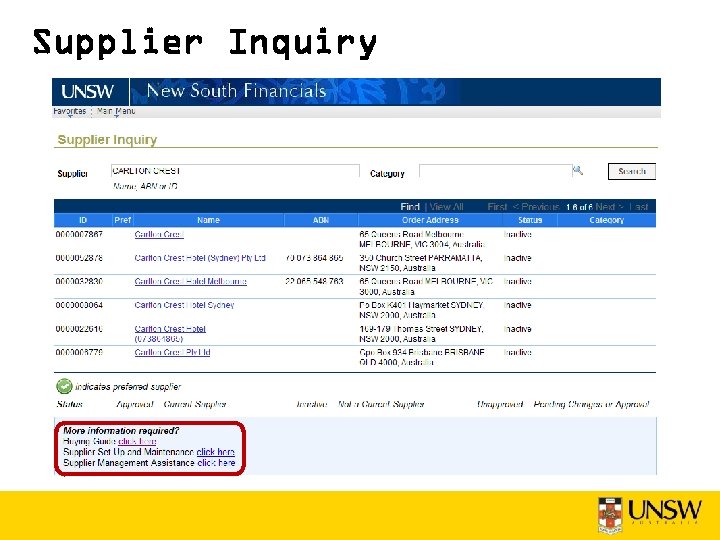Go to Next results page
Viewport: 720px width, 540px height.
[609, 207]
